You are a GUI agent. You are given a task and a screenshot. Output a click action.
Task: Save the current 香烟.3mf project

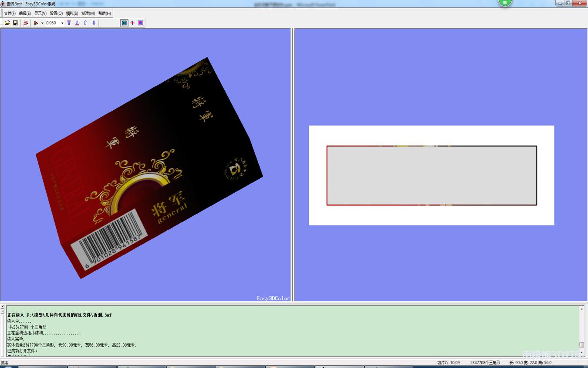[x=15, y=23]
